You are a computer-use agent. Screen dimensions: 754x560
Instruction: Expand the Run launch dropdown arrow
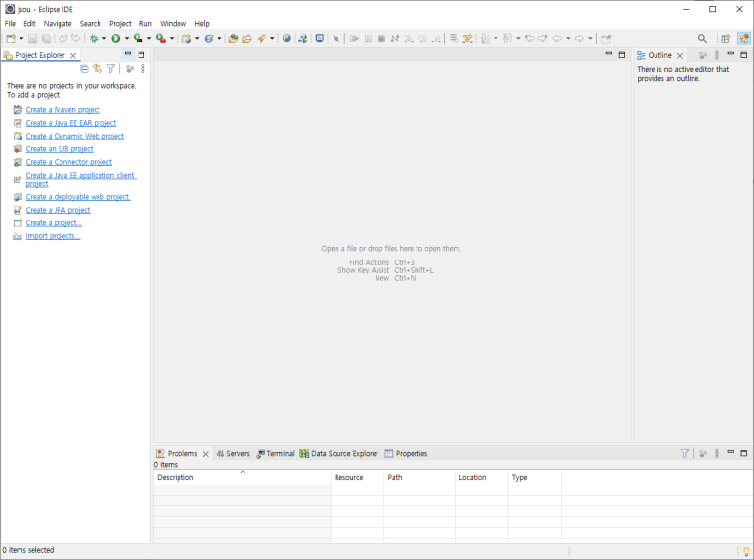[127, 38]
